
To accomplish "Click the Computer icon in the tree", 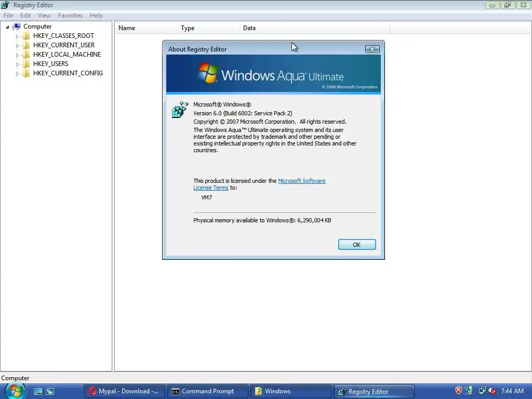I will tap(17, 26).
